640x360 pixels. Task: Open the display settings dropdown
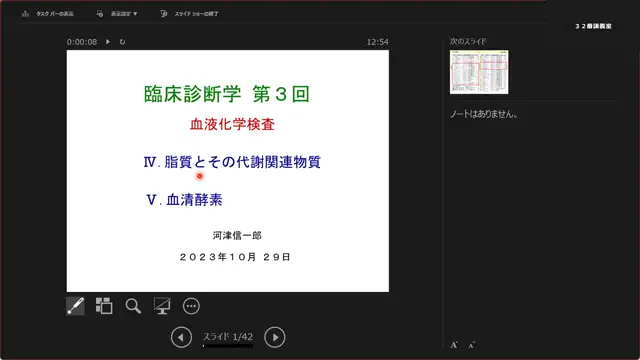pos(117,14)
